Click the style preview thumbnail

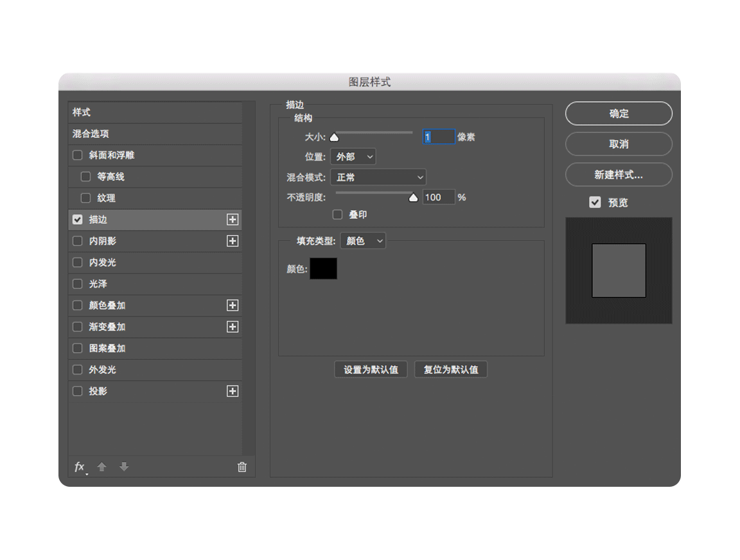tap(619, 270)
